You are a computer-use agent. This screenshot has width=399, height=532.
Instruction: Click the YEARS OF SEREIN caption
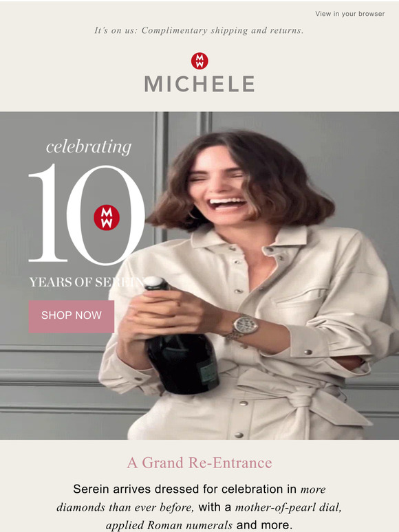tap(87, 282)
